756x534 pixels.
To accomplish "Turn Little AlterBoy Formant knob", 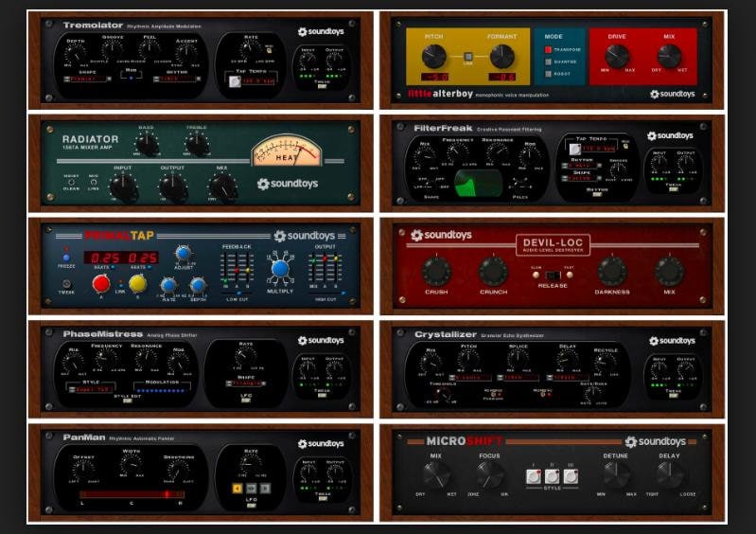I will (x=502, y=56).
